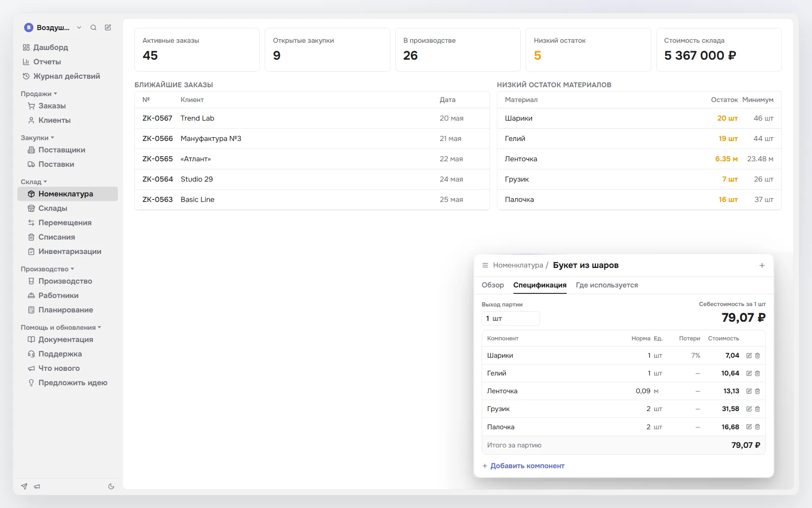
Task: Click the paper plane icon at sidebar bottom
Action: [x=24, y=486]
